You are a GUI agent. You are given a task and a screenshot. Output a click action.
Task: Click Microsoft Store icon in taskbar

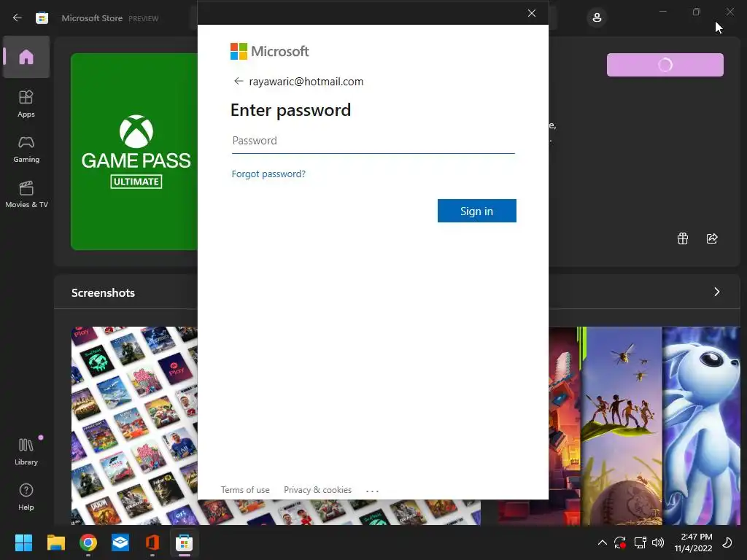(x=185, y=542)
